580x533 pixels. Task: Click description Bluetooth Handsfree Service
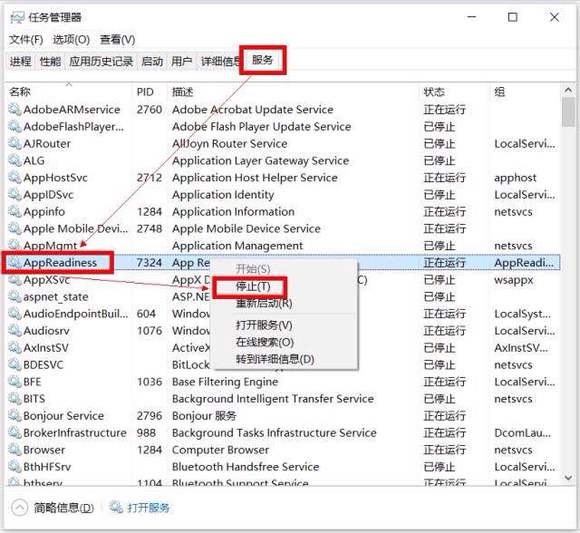pos(245,467)
